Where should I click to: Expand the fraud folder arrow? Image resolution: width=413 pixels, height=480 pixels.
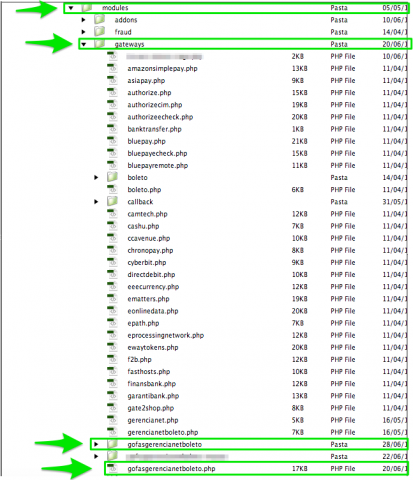tap(83, 32)
